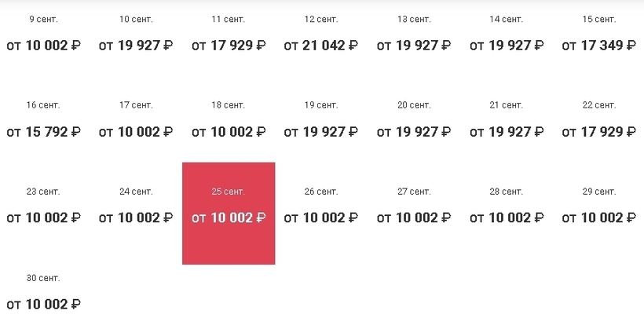Choose the 18 сент. fare cell
The height and width of the screenshot is (329, 644).
[229, 122]
